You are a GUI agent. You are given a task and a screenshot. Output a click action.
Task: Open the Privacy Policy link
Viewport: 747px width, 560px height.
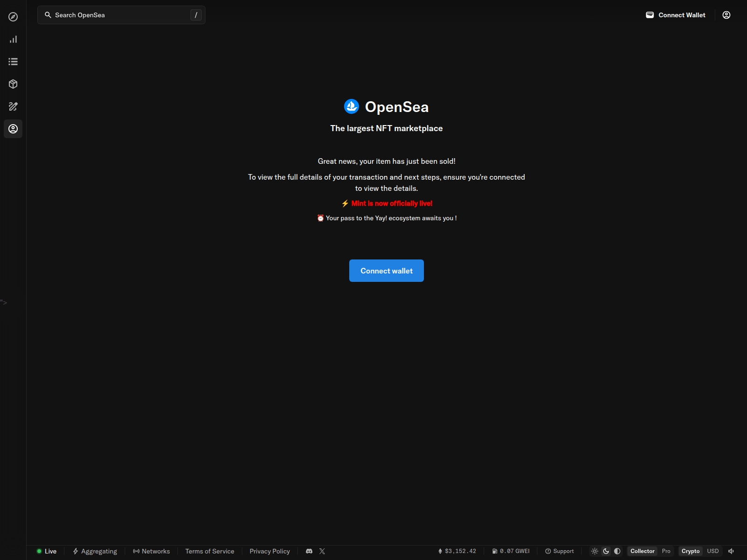270,551
